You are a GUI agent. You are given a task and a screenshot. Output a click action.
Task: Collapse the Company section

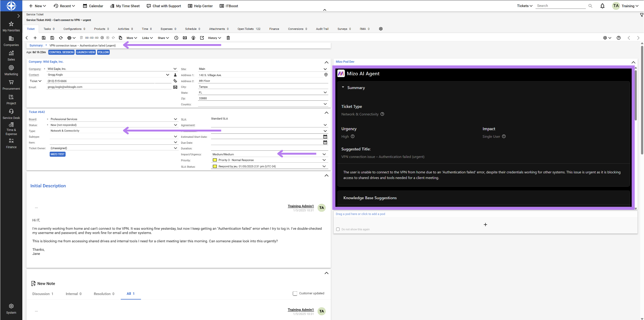(326, 62)
